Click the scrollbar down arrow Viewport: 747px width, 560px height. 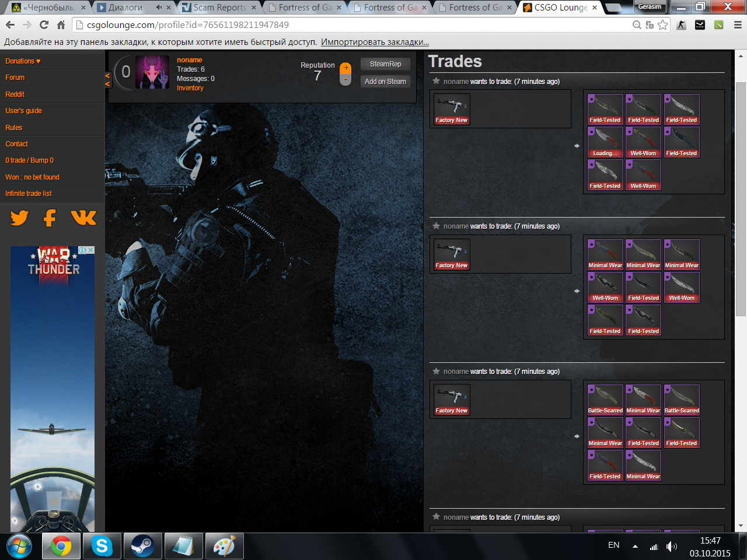(x=741, y=526)
